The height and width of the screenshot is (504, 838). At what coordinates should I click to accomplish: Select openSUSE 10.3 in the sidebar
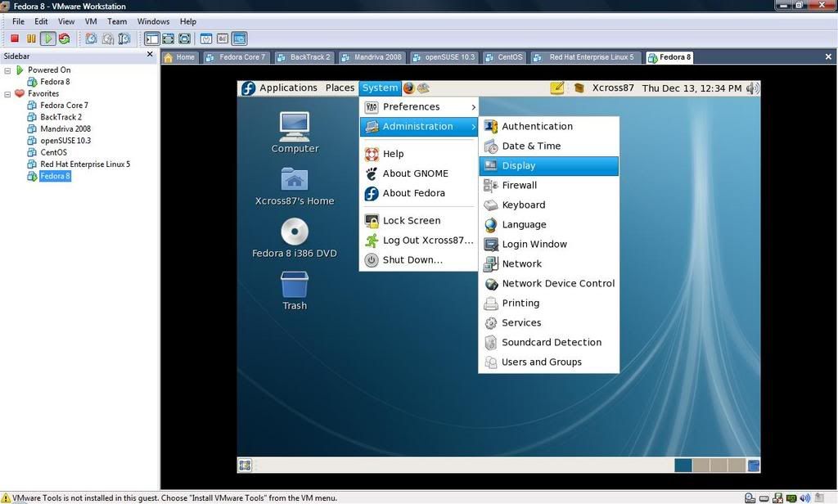(x=65, y=141)
